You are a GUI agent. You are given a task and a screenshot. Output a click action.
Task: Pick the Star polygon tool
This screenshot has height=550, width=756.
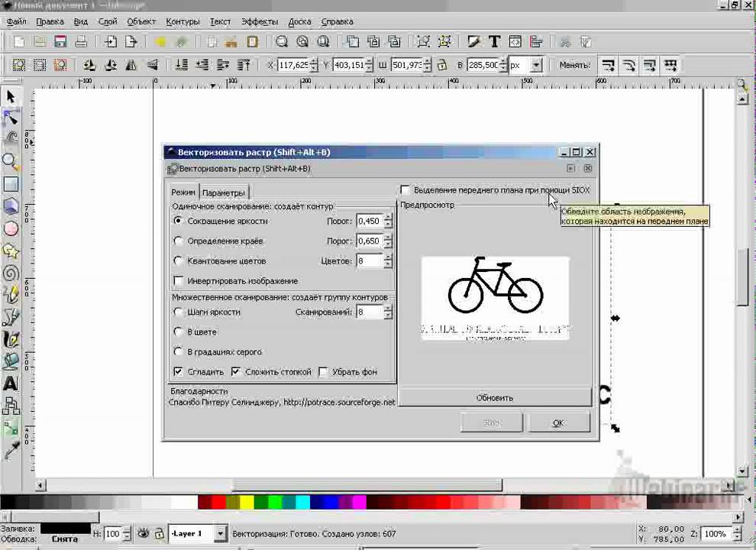coord(11,251)
